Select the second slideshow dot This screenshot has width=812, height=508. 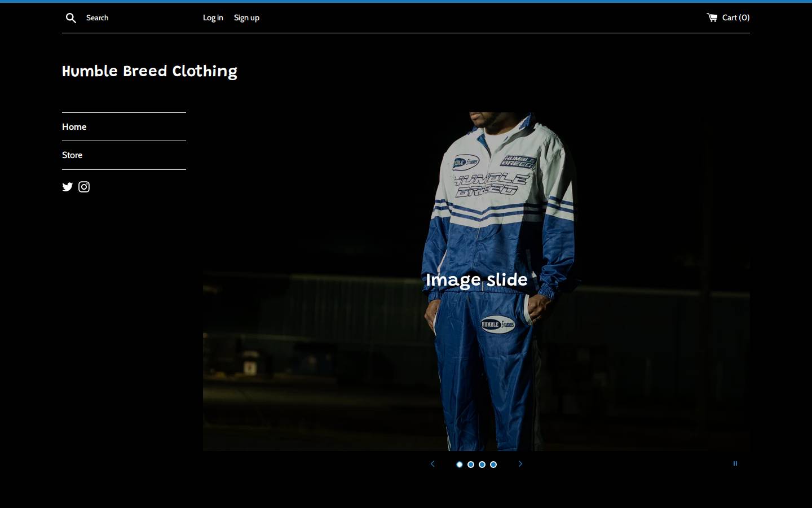pyautogui.click(x=471, y=465)
